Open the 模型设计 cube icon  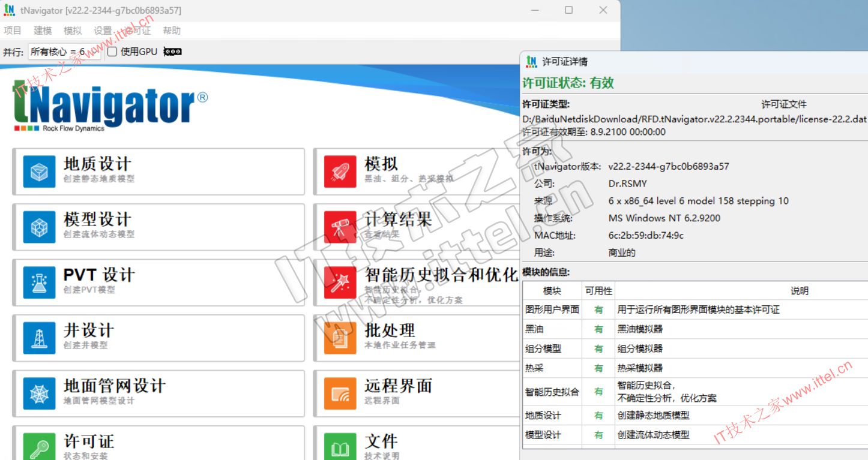tap(40, 227)
